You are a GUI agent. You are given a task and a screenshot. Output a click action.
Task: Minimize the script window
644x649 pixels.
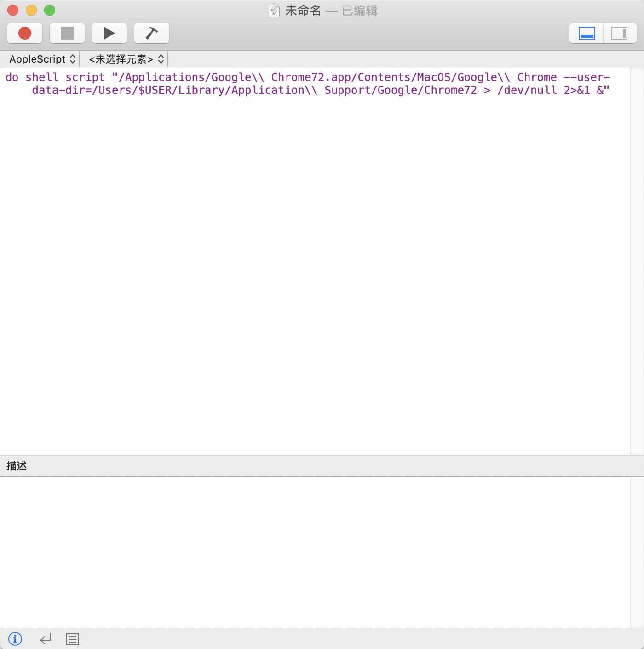coord(31,10)
